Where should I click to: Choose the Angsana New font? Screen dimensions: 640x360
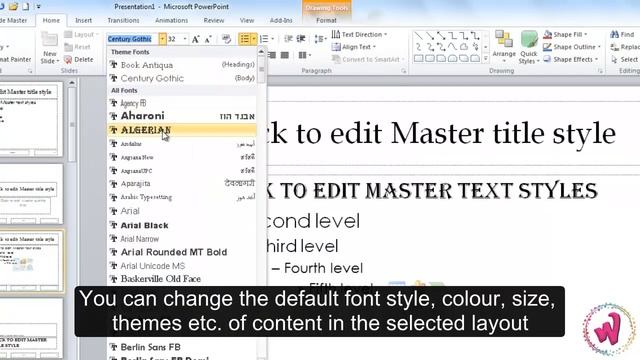[x=182, y=157]
